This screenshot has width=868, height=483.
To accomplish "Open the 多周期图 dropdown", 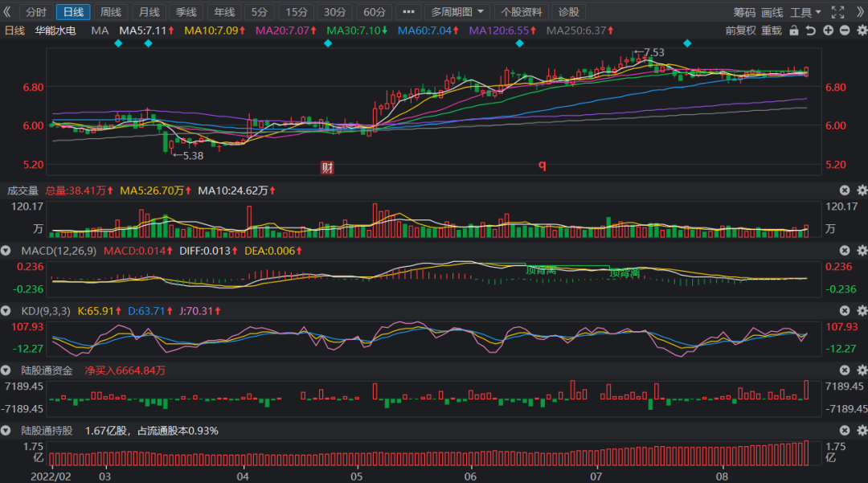I will tap(457, 12).
